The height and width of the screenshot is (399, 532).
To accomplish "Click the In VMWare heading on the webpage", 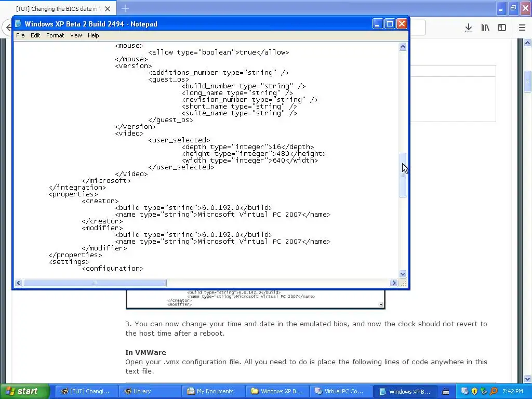I will (145, 353).
